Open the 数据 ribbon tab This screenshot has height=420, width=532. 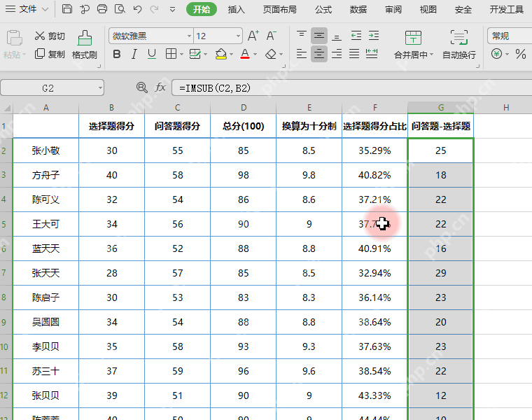coord(358,10)
